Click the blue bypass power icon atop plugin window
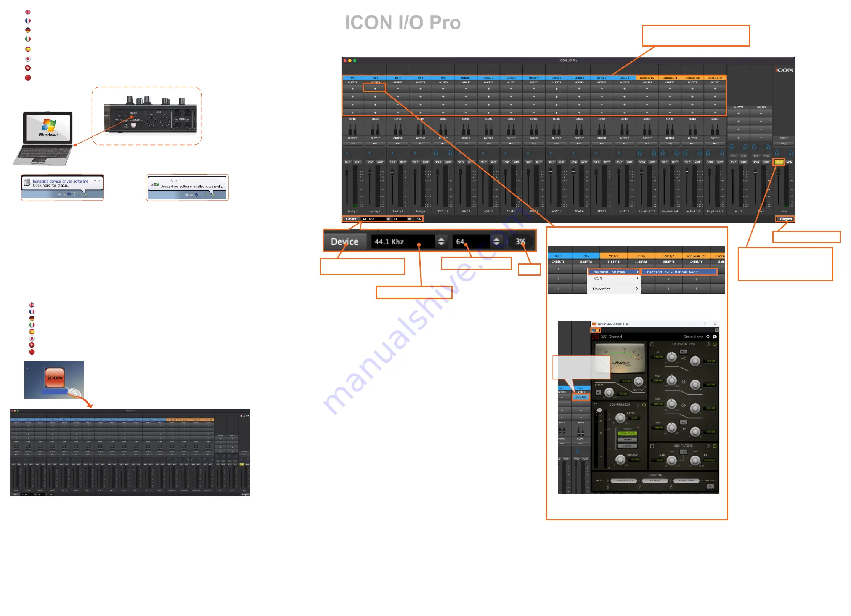Viewport: 851px width, 616px height. pos(593,330)
